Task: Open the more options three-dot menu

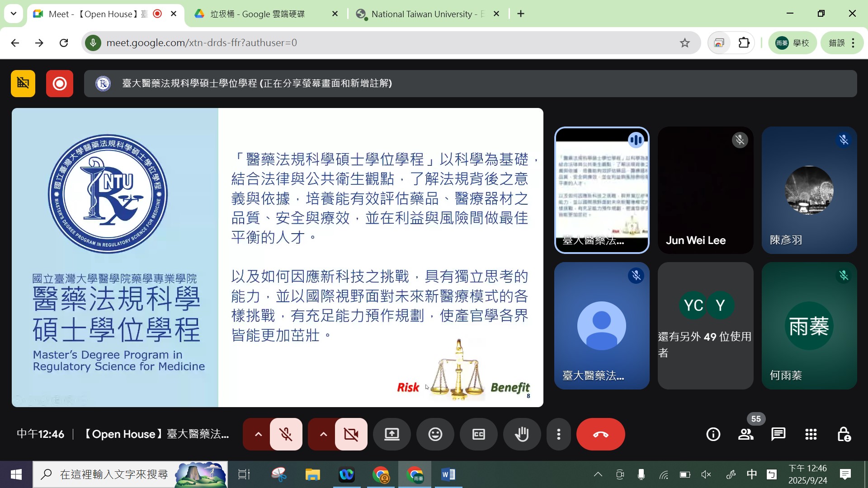Action: 559,434
